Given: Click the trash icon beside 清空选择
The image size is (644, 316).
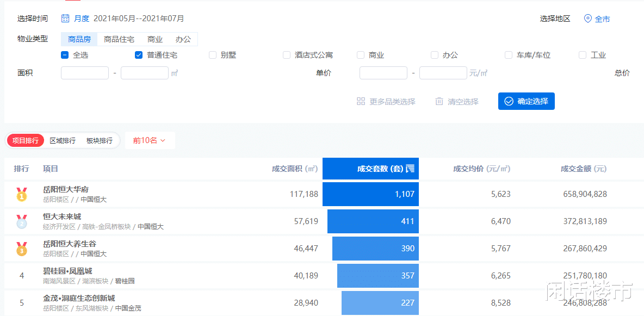Looking at the screenshot, I should pos(439,102).
